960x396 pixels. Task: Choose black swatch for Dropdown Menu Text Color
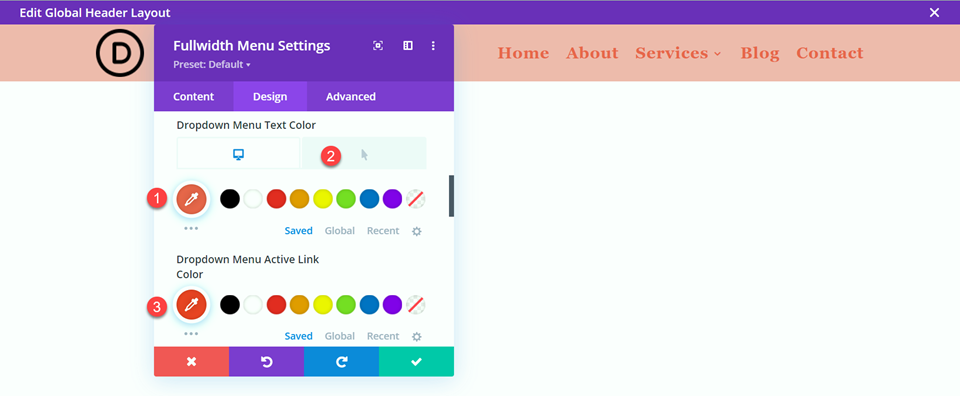pos(230,199)
